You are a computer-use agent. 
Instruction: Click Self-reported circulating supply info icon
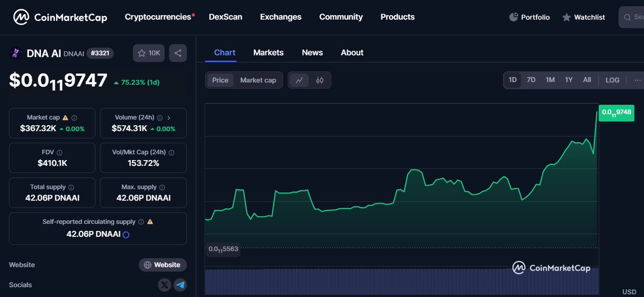pos(141,222)
